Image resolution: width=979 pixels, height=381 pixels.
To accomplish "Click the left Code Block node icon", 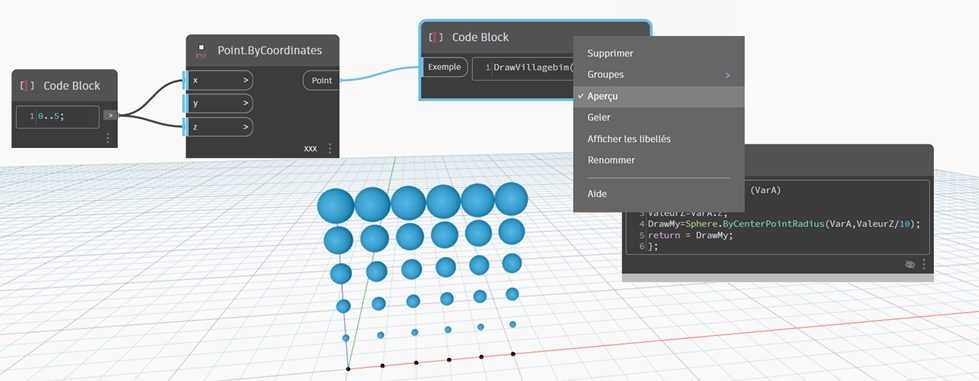I will pyautogui.click(x=27, y=86).
